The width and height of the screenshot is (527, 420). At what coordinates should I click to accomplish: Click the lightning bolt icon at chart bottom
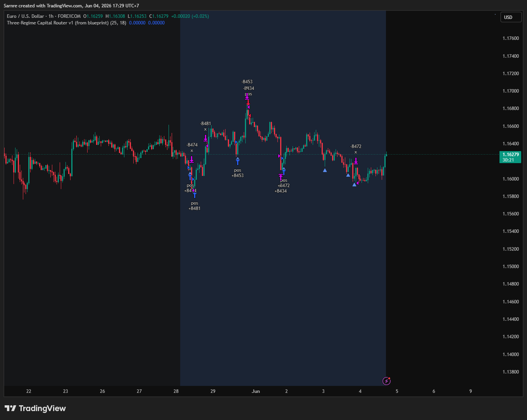(x=386, y=381)
